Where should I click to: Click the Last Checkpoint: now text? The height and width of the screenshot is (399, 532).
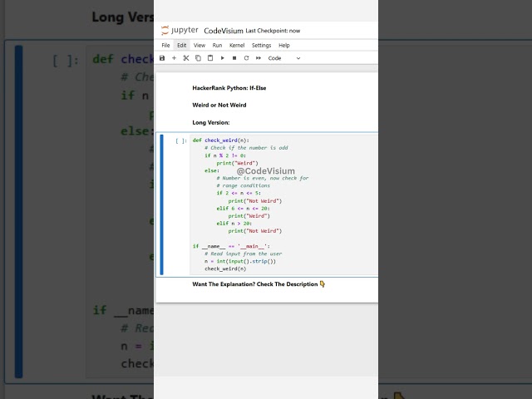coord(273,31)
